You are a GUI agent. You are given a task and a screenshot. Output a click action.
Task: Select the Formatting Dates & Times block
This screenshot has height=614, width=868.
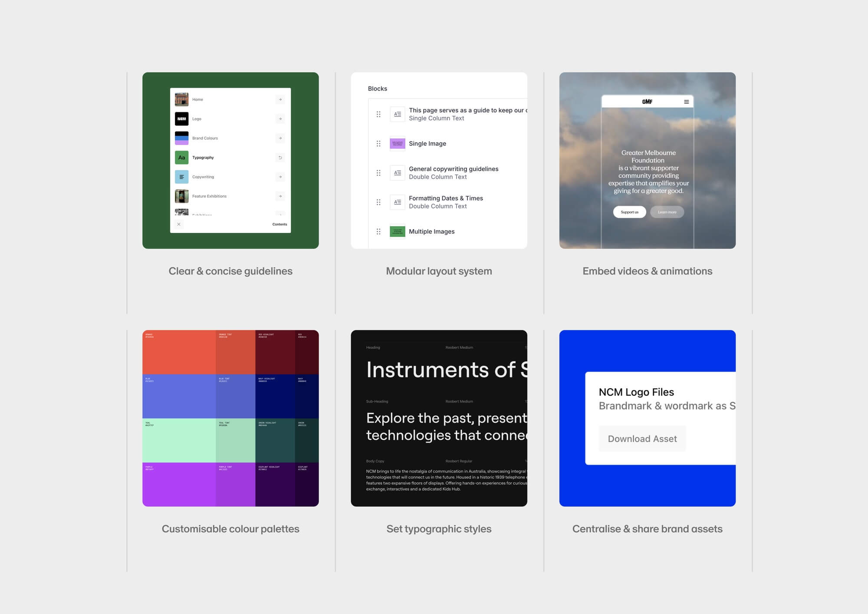pos(448,202)
